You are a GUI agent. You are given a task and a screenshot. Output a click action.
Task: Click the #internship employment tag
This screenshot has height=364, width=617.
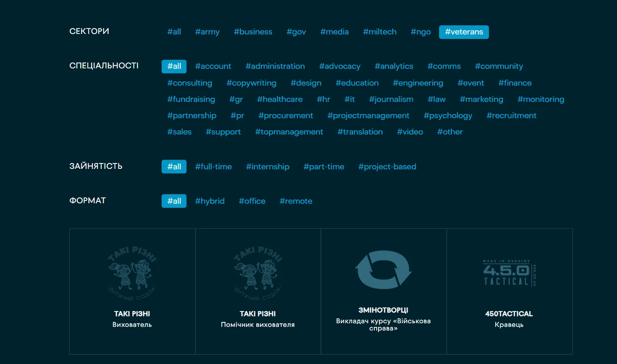(268, 167)
